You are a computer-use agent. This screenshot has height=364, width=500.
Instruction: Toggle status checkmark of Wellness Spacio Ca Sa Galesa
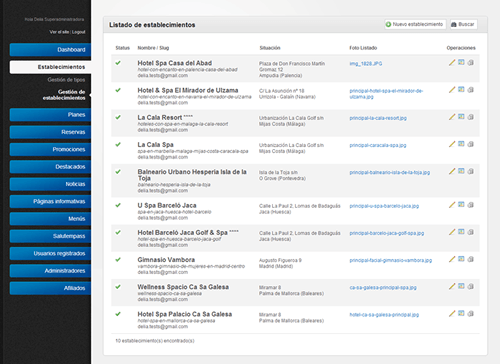[118, 287]
